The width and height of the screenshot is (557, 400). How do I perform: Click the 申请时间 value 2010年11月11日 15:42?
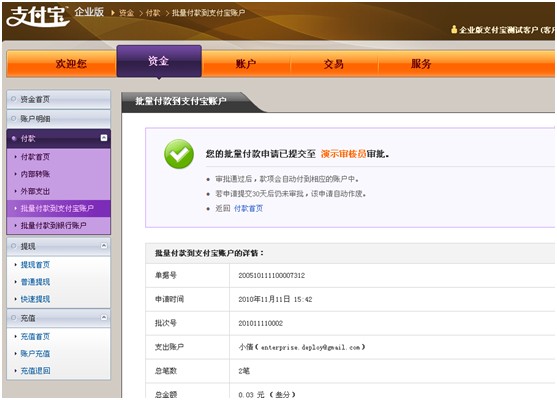275,299
